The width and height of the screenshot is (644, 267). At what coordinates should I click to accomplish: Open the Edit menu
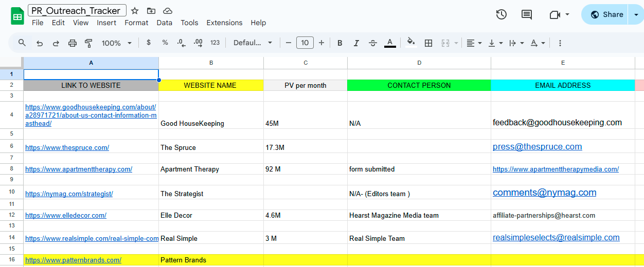point(58,23)
